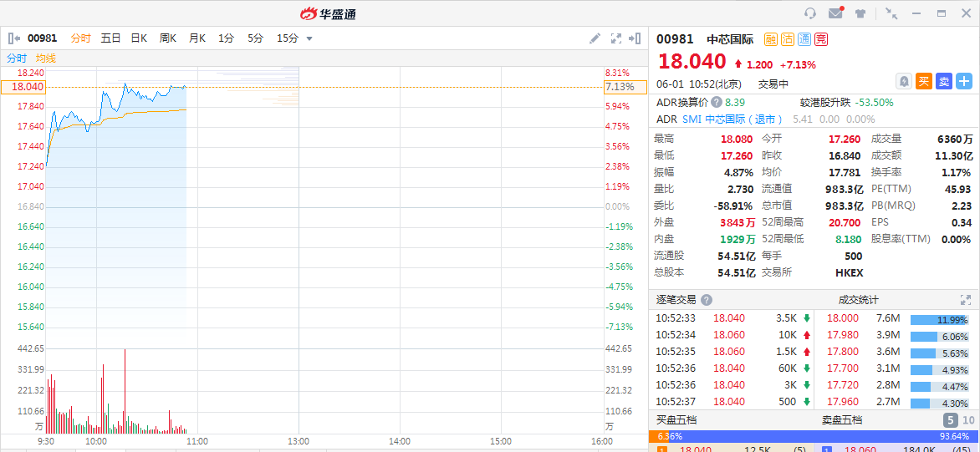Click the help icon beside 逐笔交易

pyautogui.click(x=707, y=300)
